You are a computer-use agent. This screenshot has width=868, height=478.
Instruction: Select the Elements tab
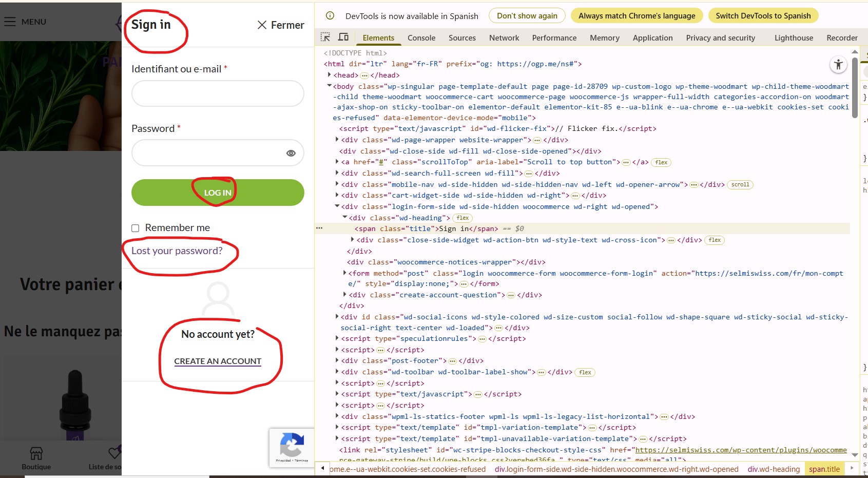[378, 37]
